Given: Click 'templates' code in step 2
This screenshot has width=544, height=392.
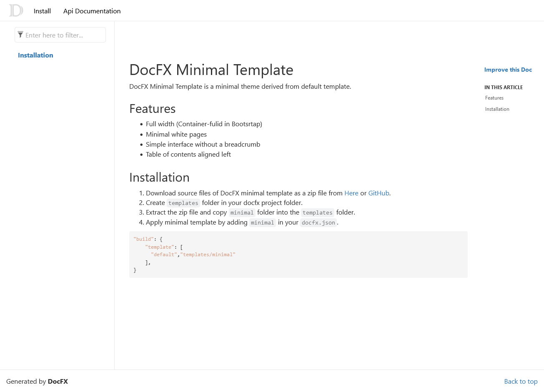Looking at the screenshot, I should 183,203.
